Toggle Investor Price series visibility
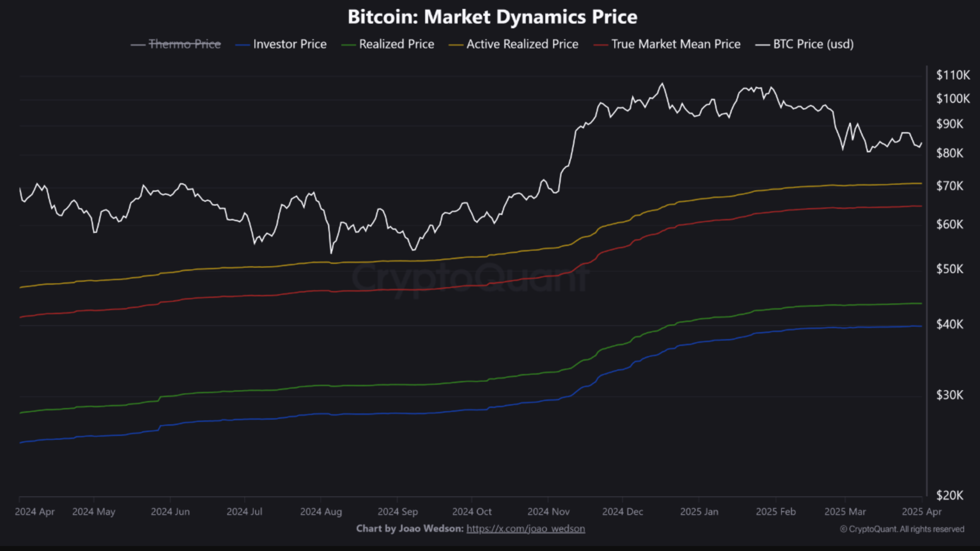 (x=289, y=44)
